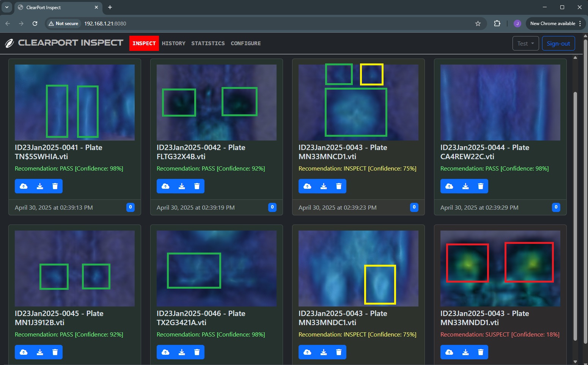Delete the MN33MNDD1.vti suspect plate card
This screenshot has height=365, width=588.
coord(481,352)
